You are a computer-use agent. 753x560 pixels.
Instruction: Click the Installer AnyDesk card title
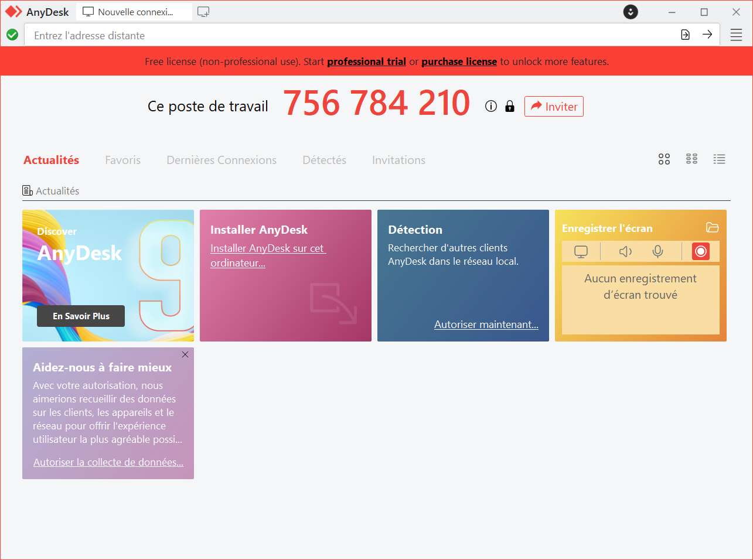click(x=259, y=230)
